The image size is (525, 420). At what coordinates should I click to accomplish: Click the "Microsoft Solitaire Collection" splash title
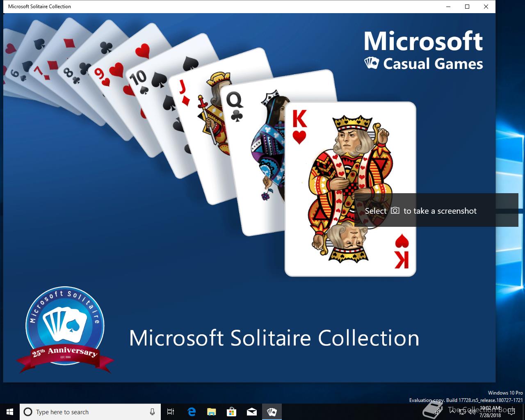(274, 338)
